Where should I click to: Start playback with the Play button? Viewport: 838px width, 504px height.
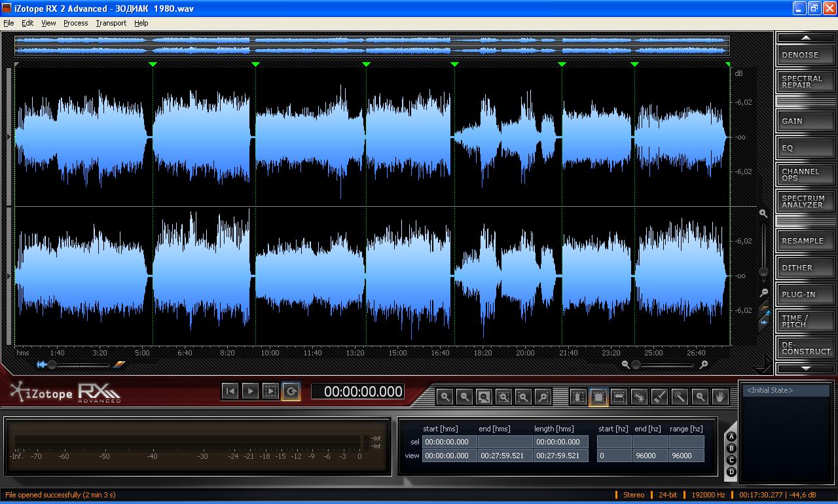250,391
